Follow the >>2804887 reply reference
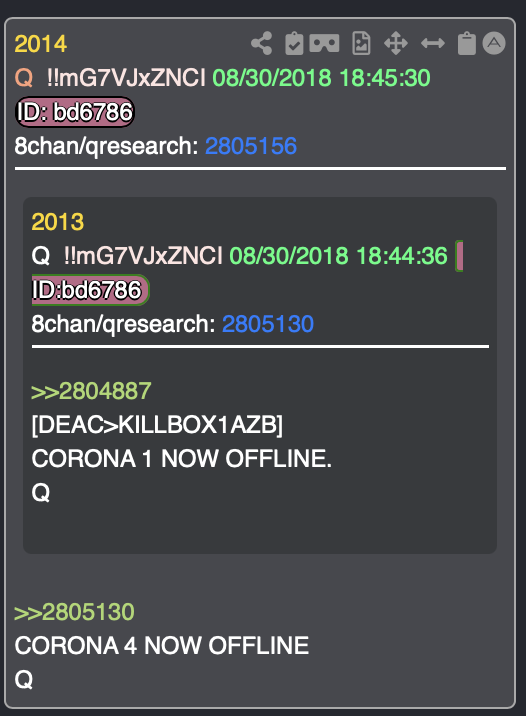Viewport: 526px width, 716px height. tap(91, 391)
